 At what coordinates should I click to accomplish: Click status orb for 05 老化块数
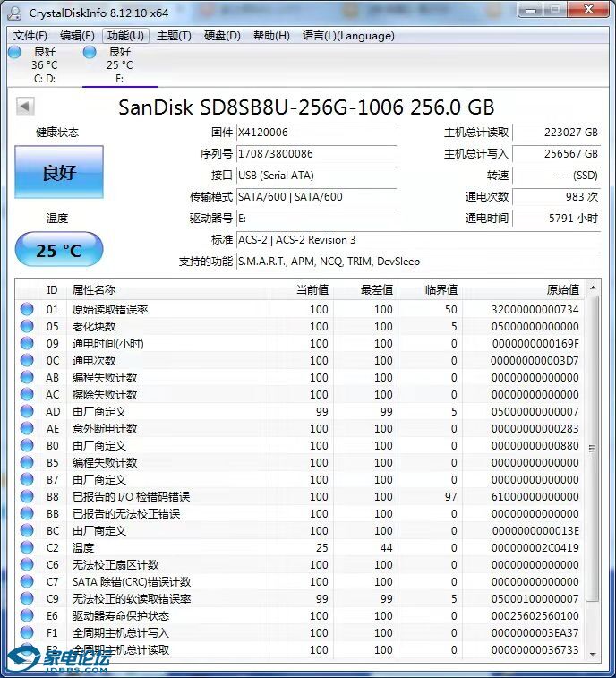click(x=27, y=326)
